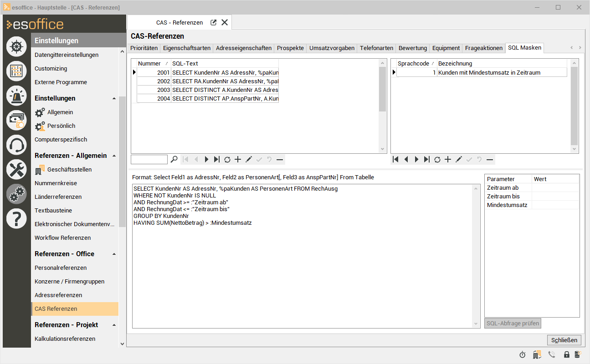Open the ship wheel navigation module
Image resolution: width=590 pixels, height=364 pixels.
pos(16,46)
